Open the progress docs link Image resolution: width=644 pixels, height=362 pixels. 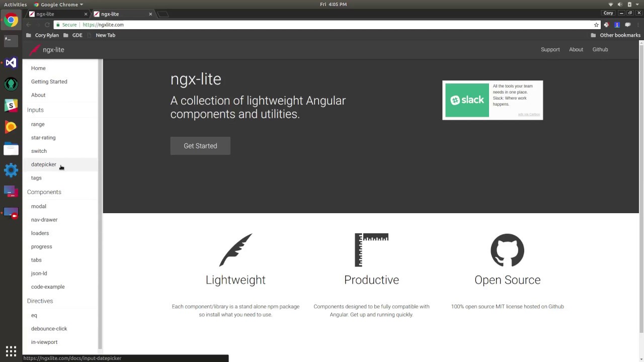coord(42,246)
